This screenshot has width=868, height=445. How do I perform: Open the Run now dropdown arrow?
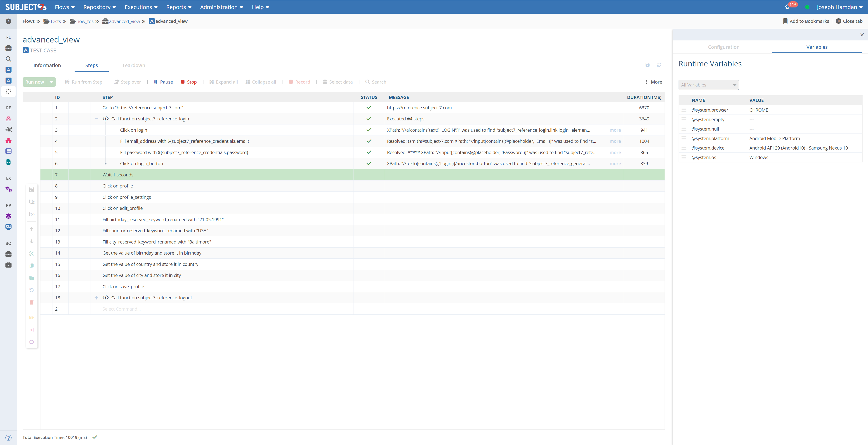pos(52,82)
